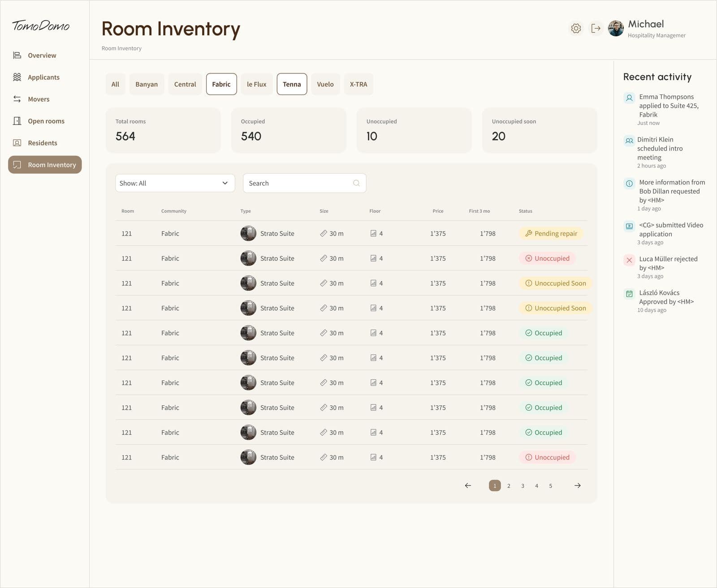Go to page 4

point(536,485)
